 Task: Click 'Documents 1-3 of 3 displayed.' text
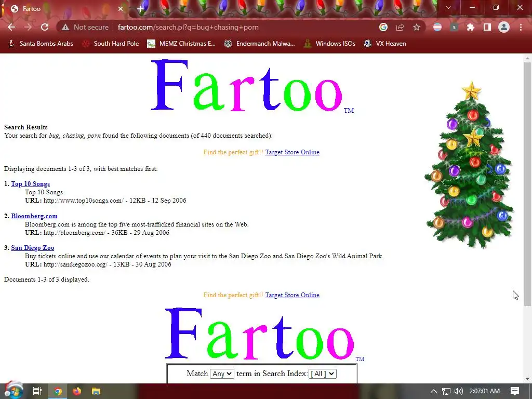click(x=46, y=280)
